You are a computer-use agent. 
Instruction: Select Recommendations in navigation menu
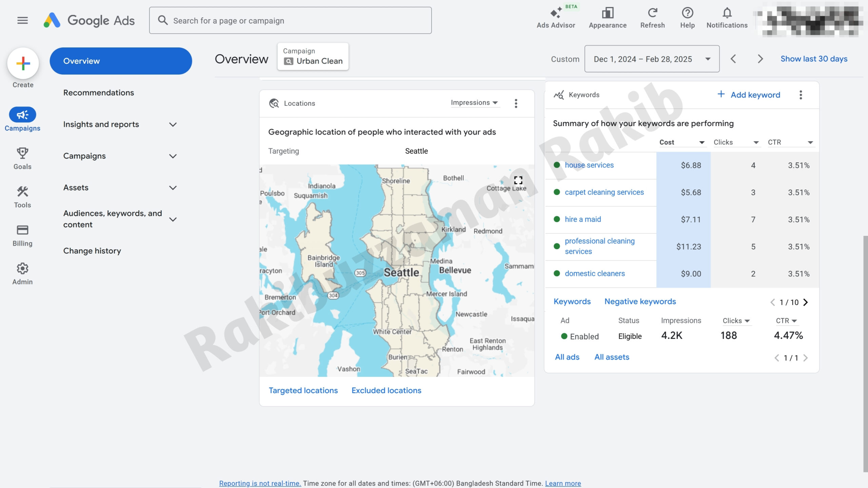(98, 93)
